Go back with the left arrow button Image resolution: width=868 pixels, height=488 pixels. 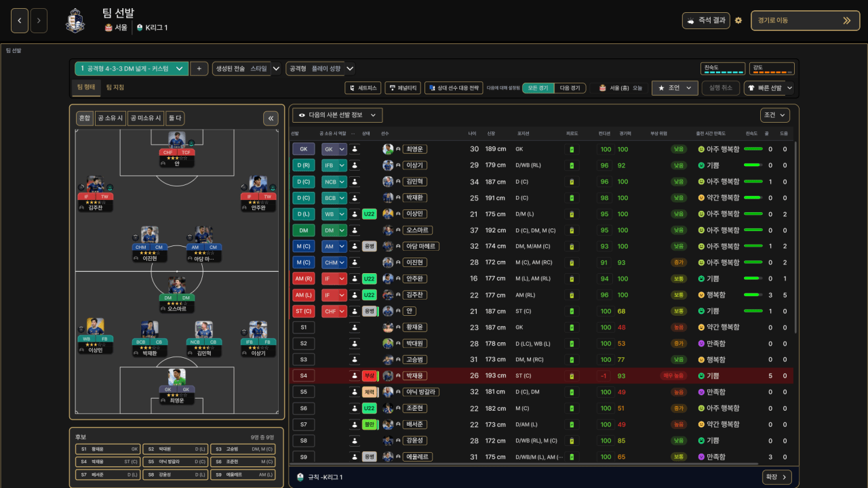pyautogui.click(x=20, y=20)
